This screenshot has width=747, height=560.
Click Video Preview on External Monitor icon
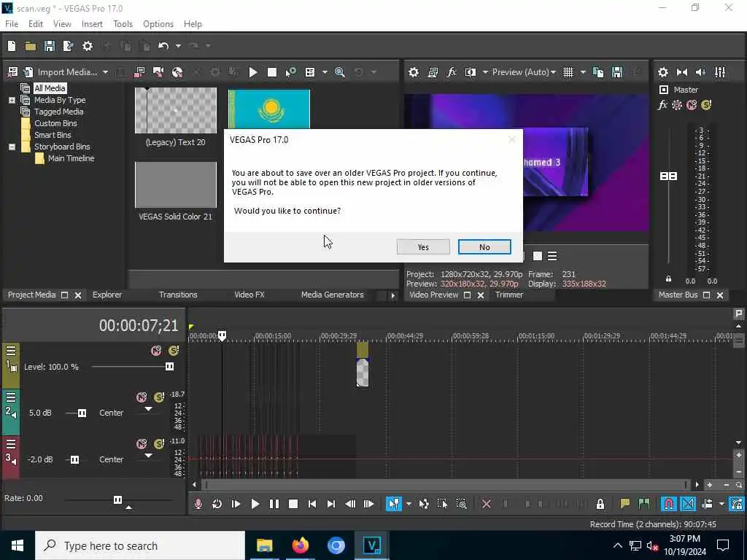(x=433, y=72)
